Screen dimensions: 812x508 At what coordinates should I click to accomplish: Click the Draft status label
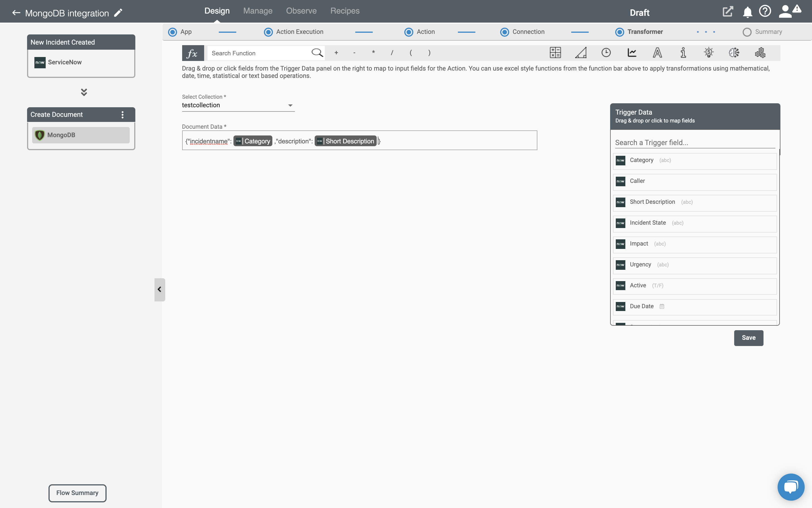pos(639,13)
